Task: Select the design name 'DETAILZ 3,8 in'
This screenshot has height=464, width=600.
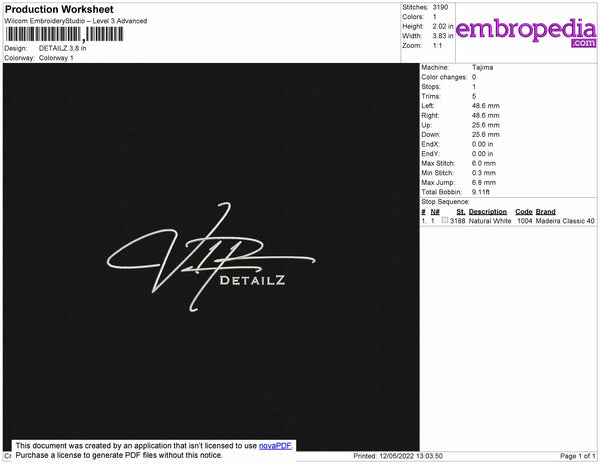Action: coord(62,49)
